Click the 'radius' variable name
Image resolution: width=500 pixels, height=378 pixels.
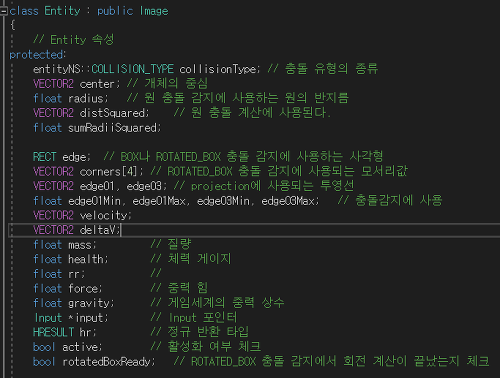(86, 99)
